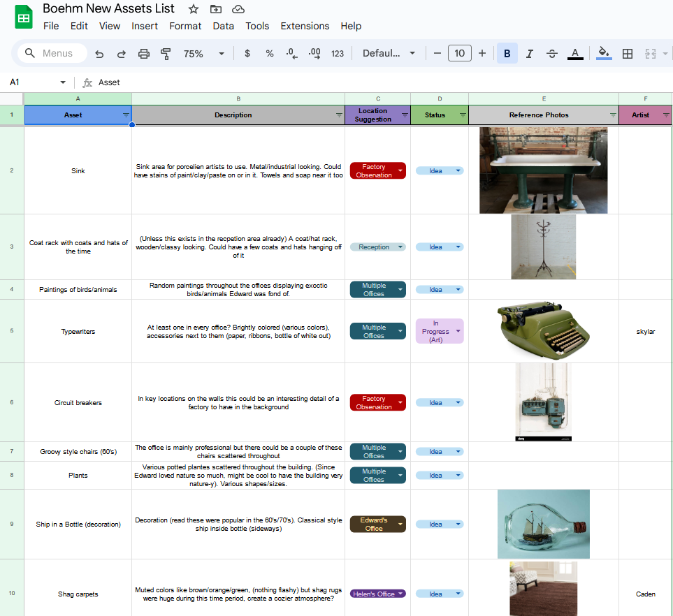Open Circuit breakers Factory Observation dropdown
Screen dimensions: 673x616
point(377,402)
